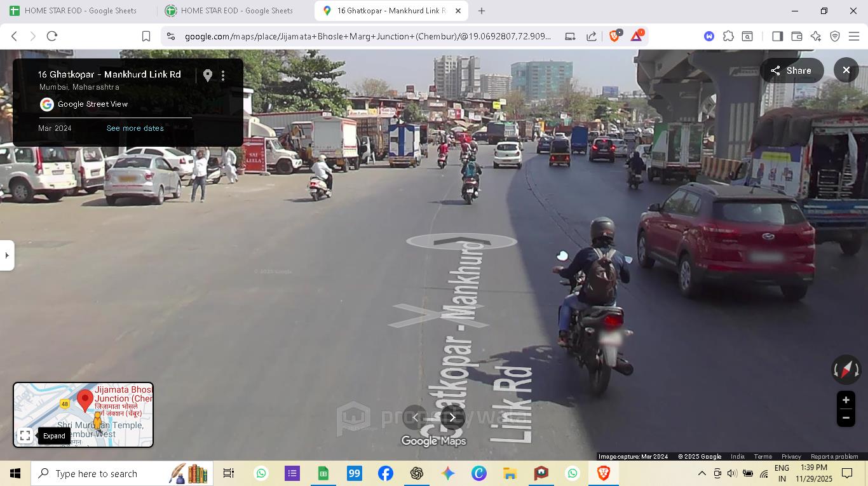Open a new browser tab
This screenshot has height=486, width=868.
point(482,11)
